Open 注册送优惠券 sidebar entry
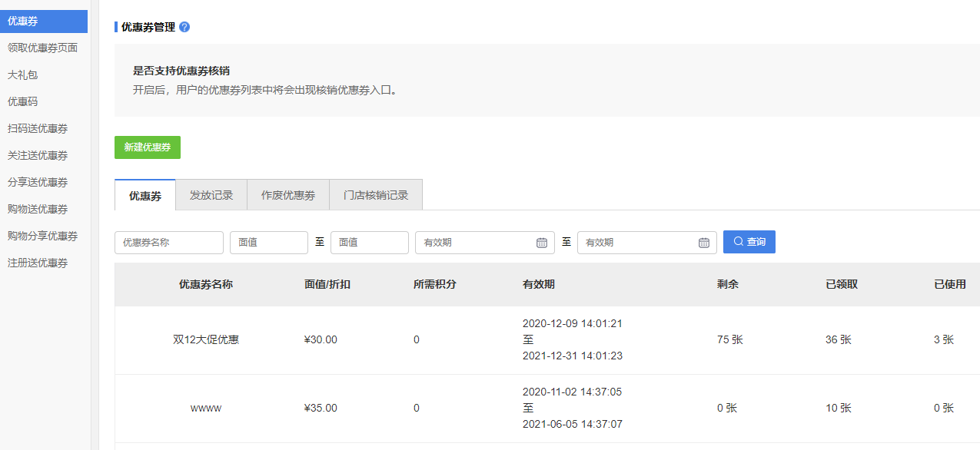Screen dimensions: 980x450 (38, 263)
